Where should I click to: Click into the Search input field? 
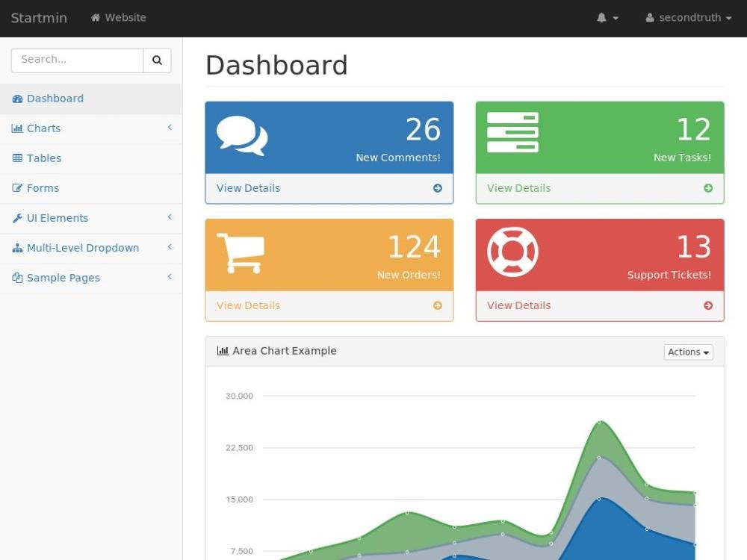77,60
